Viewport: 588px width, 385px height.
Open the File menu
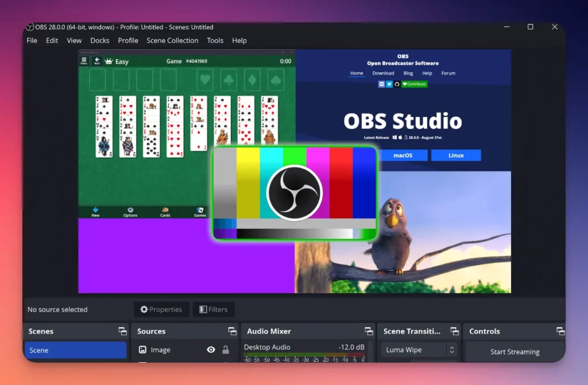32,40
